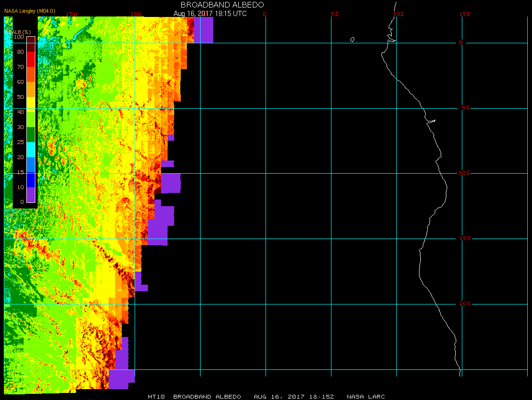This screenshot has height=400, width=532.
Task: Select 'BROADBAND ALBEDO' in the bottom caption
Action: point(207,397)
